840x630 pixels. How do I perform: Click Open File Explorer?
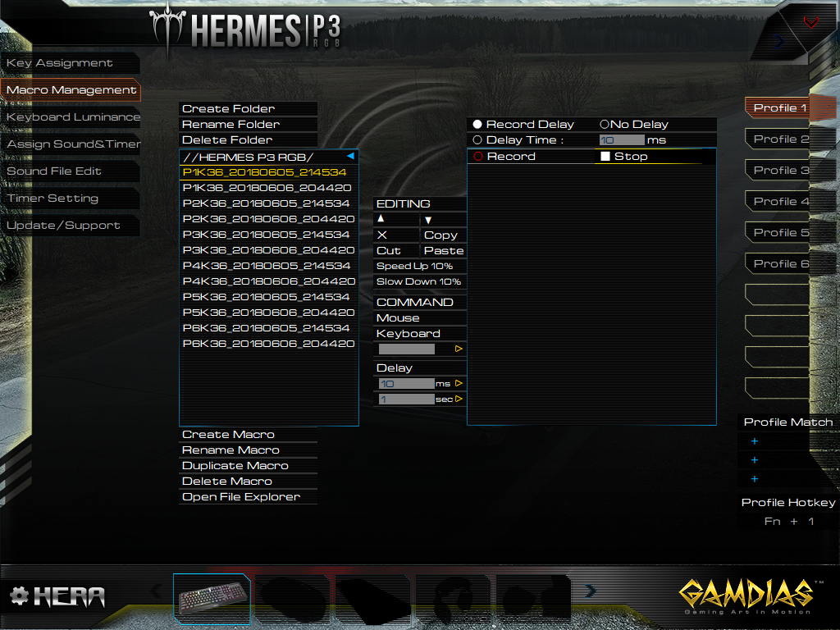(x=248, y=496)
